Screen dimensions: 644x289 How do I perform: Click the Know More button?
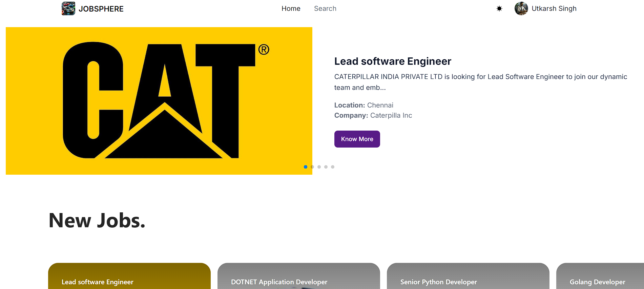357,139
